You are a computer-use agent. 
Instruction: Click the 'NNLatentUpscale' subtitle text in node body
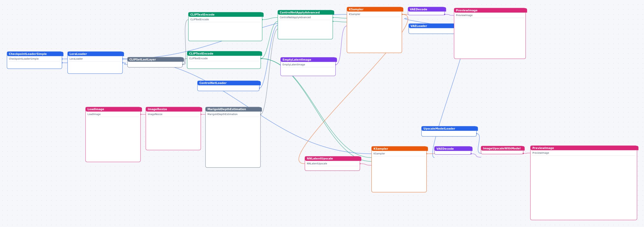tap(317, 163)
